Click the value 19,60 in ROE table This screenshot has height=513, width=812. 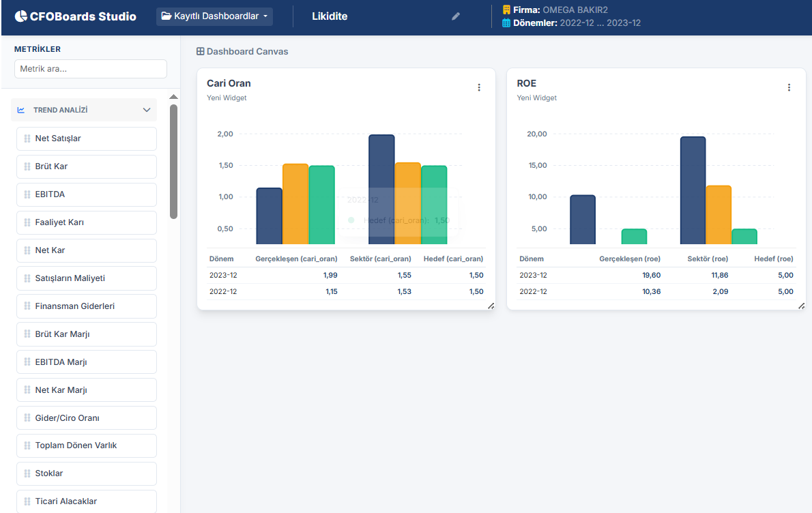coord(652,276)
